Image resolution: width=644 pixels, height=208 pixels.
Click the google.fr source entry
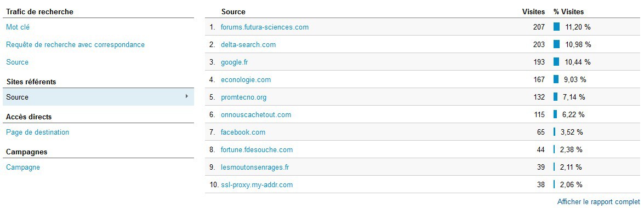tap(235, 62)
